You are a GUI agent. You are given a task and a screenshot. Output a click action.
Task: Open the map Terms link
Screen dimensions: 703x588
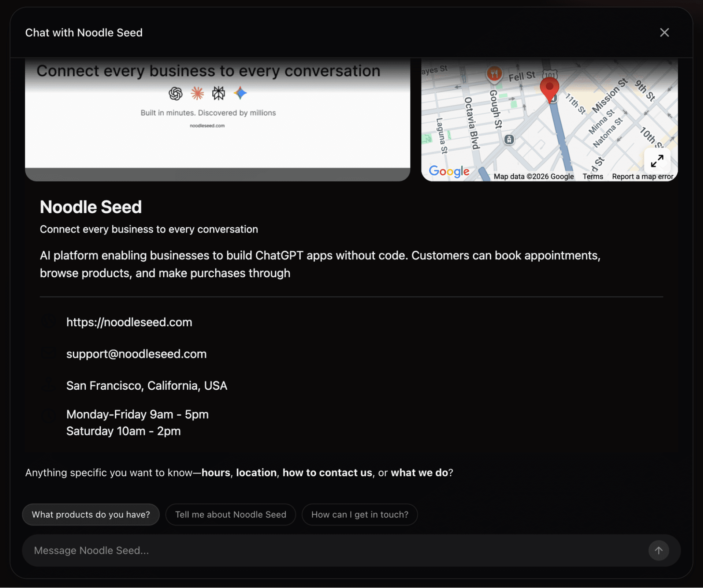coord(592,177)
